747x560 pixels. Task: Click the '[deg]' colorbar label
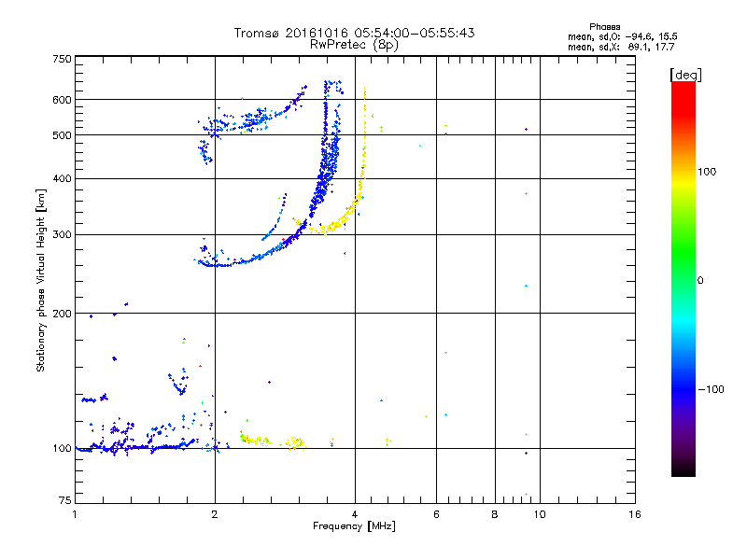pyautogui.click(x=685, y=75)
